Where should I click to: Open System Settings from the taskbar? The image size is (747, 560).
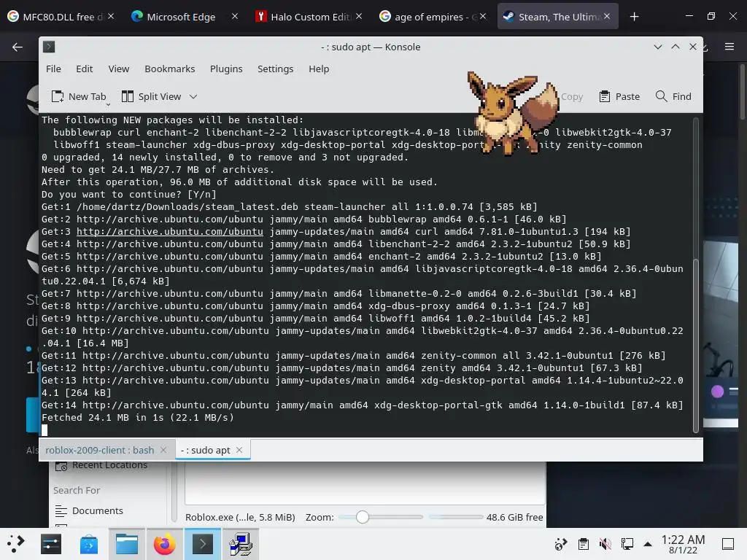click(x=51, y=544)
